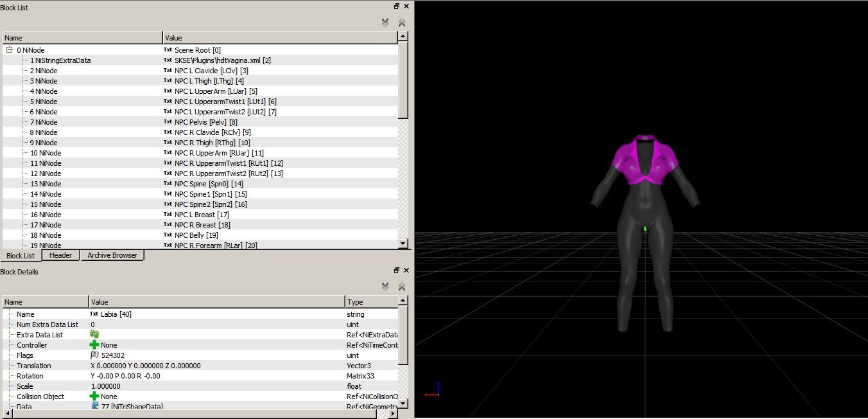Click Data value 77 [NiTriShapeData]
The image size is (868, 419).
[x=132, y=407]
